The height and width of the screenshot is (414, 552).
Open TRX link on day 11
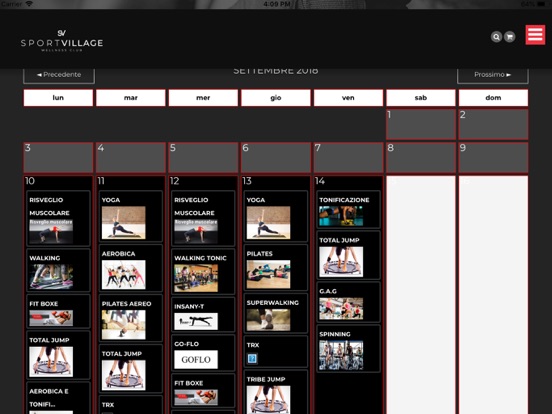(x=108, y=405)
